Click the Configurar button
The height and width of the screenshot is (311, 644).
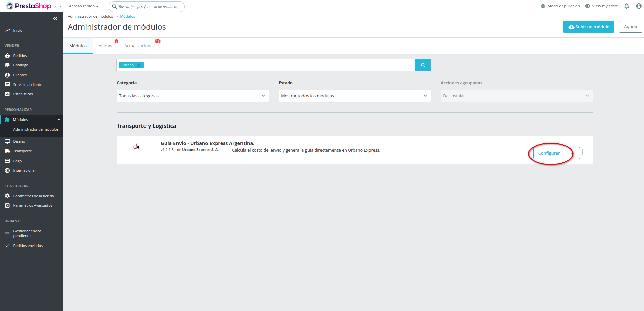(x=549, y=153)
